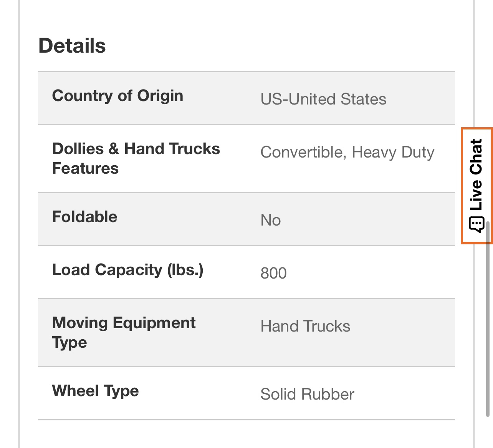Viewport: 493px width, 448px height.
Task: Click the "(lbs.)" unit text
Action: click(185, 270)
